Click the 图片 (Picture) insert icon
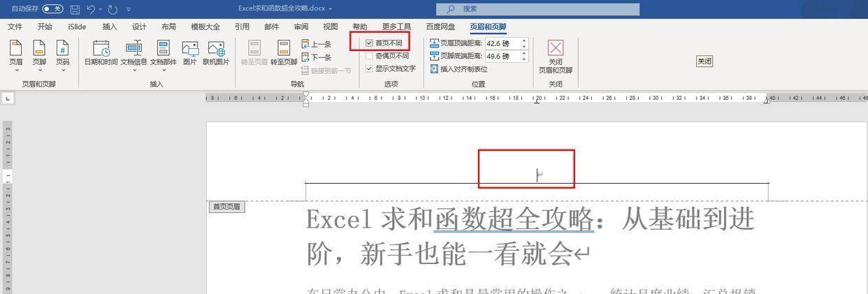This screenshot has height=294, width=868. (x=189, y=53)
